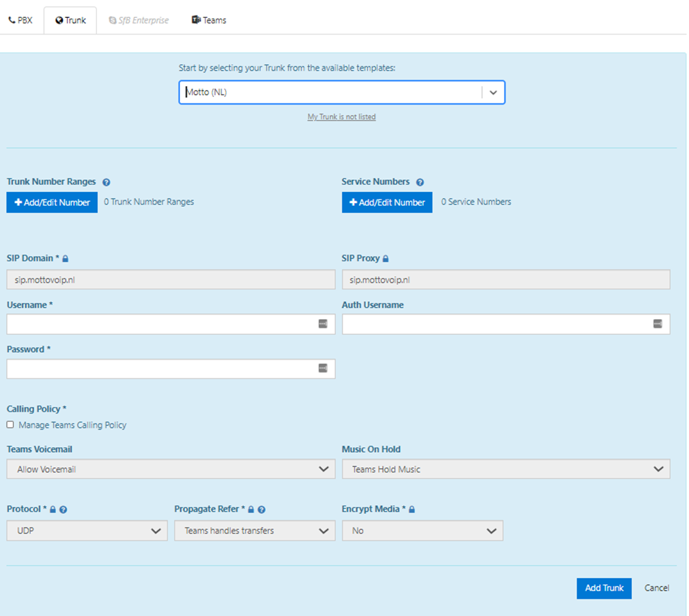689x616 pixels.
Task: Click help icon next to Propagate Refer
Action: coord(262,510)
